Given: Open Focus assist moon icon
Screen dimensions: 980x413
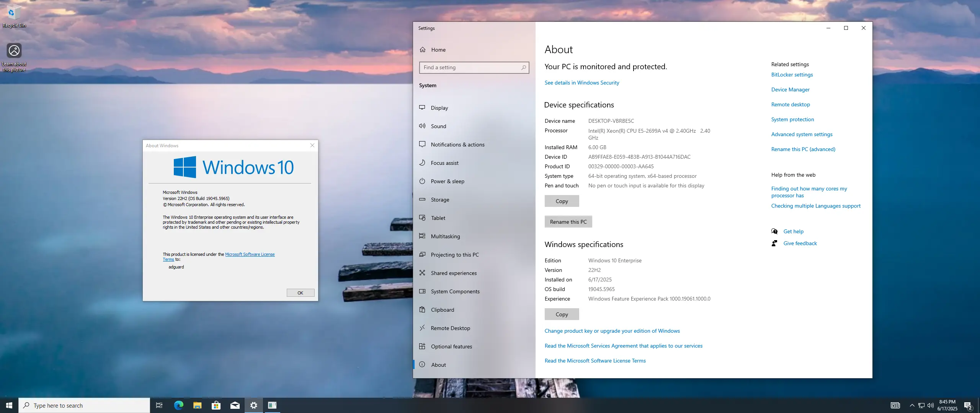Looking at the screenshot, I should coord(422,163).
